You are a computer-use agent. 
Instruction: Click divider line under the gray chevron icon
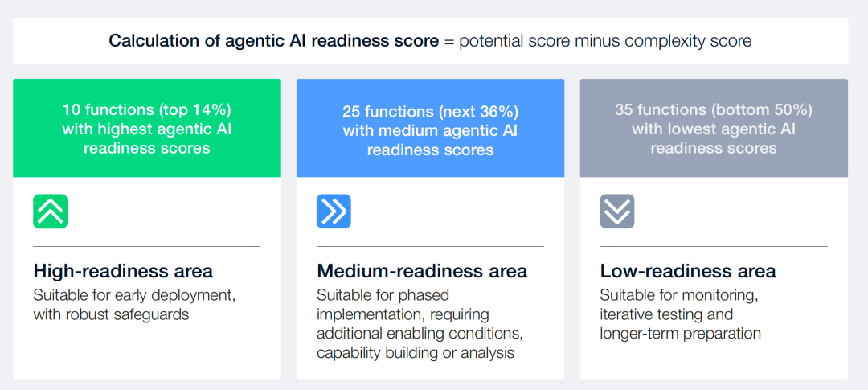click(714, 246)
